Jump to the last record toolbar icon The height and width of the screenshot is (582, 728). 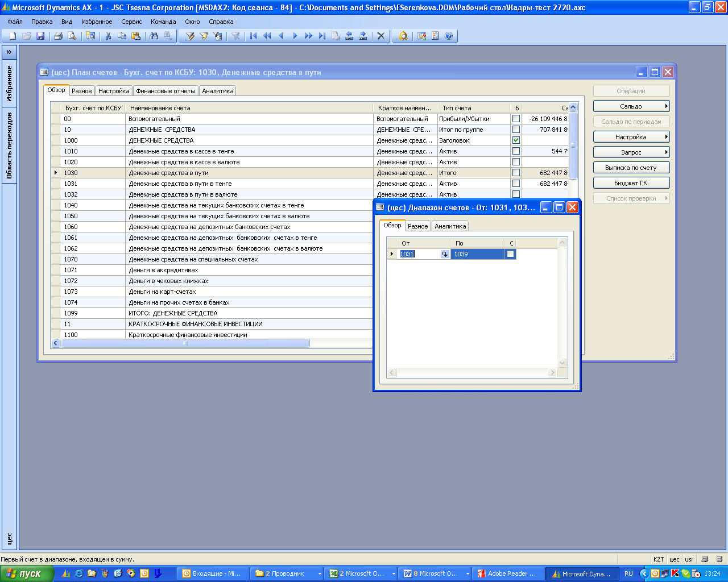pos(322,36)
